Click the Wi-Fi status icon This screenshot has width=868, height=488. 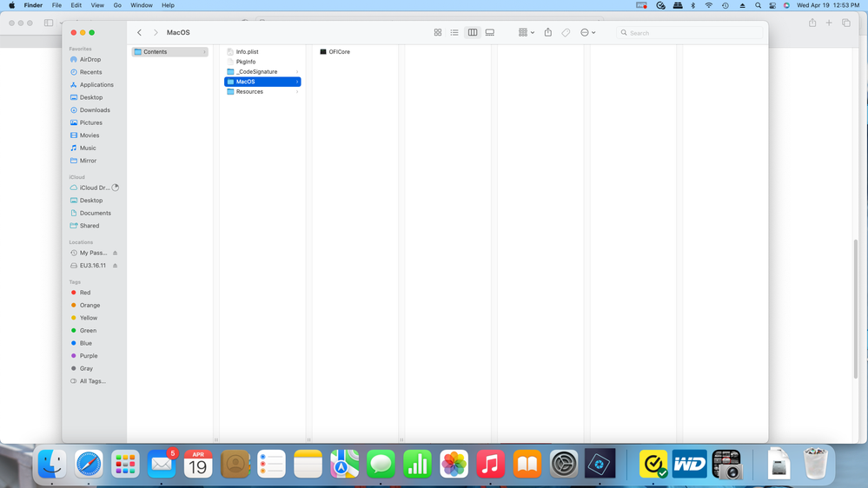pyautogui.click(x=709, y=5)
